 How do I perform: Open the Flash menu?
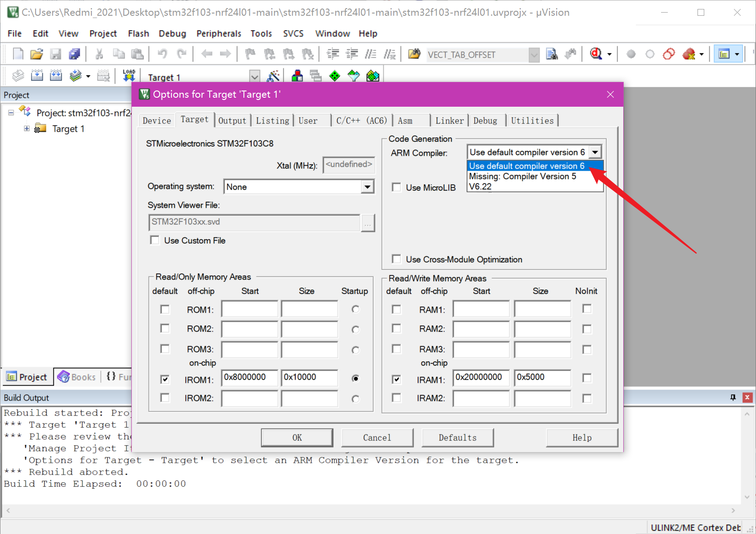tap(138, 33)
